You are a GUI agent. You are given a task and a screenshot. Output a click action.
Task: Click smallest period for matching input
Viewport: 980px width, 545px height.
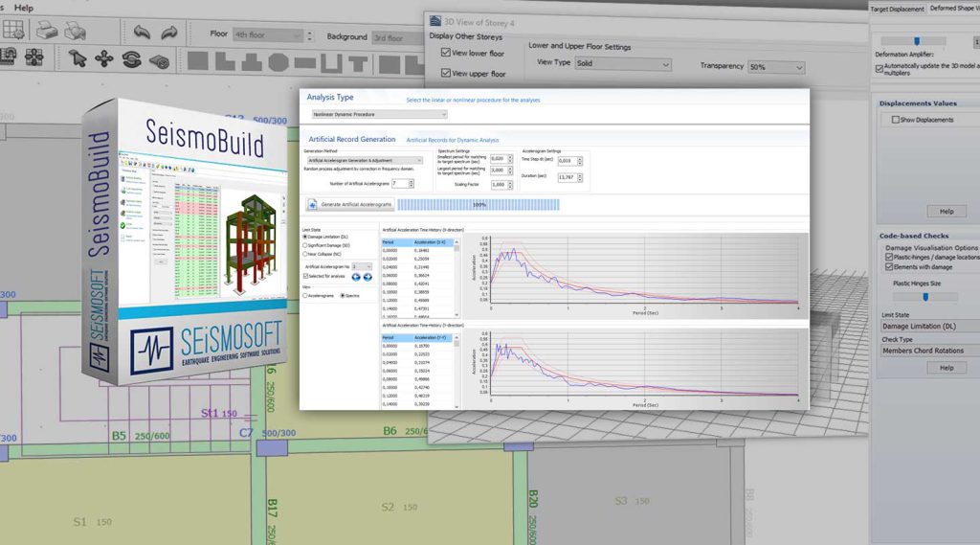pyautogui.click(x=501, y=159)
